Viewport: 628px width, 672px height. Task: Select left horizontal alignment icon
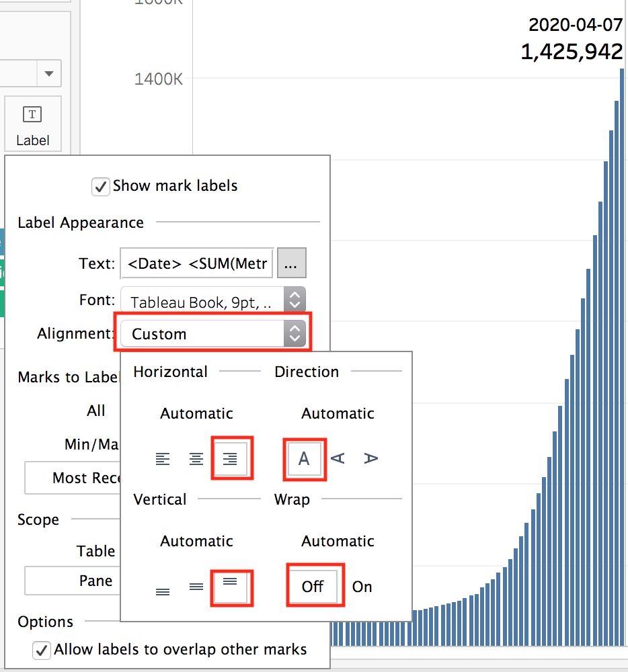(163, 459)
